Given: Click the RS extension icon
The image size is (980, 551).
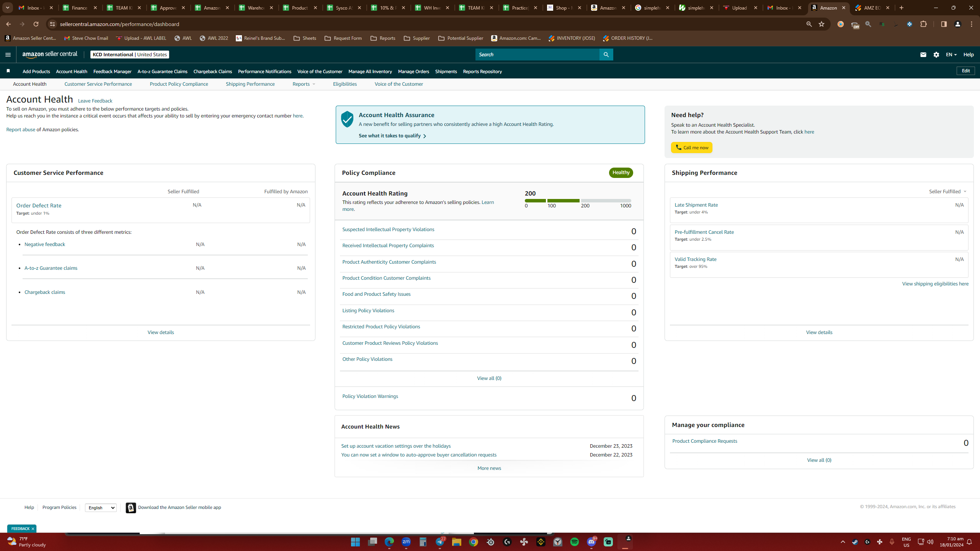Looking at the screenshot, I should (x=882, y=24).
